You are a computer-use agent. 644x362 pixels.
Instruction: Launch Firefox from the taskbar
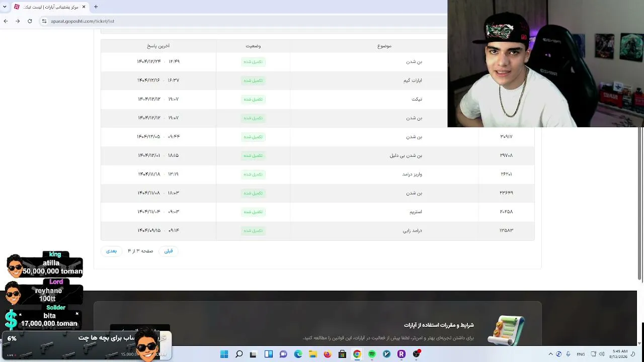click(328, 354)
